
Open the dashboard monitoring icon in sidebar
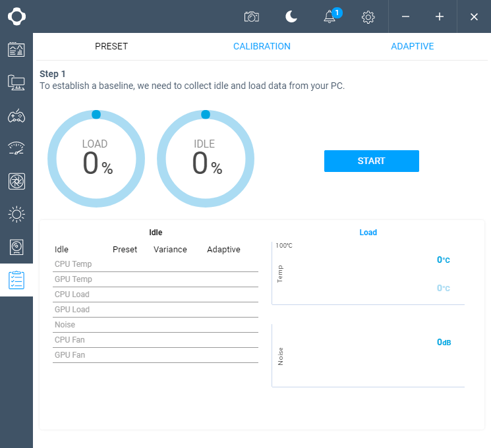(x=16, y=49)
